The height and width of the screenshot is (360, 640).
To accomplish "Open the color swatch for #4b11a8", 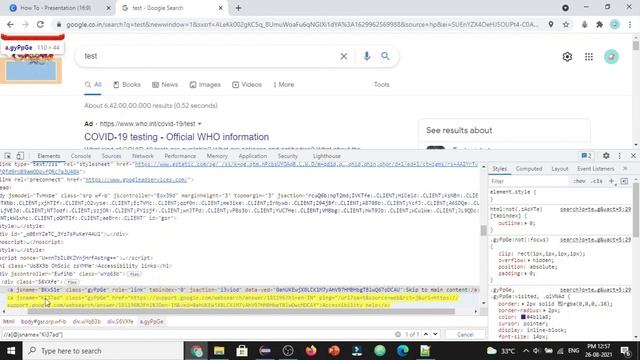I will 523,317.
